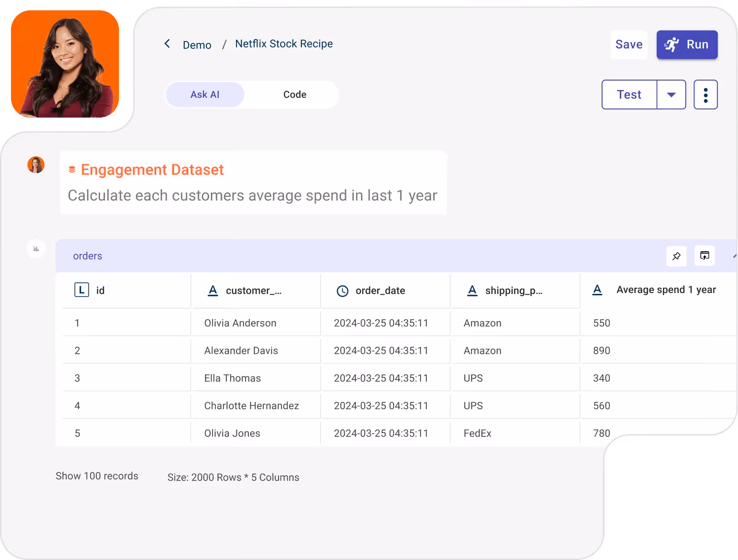Select the order_date column header
This screenshot has width=738, height=560.
tap(380, 291)
